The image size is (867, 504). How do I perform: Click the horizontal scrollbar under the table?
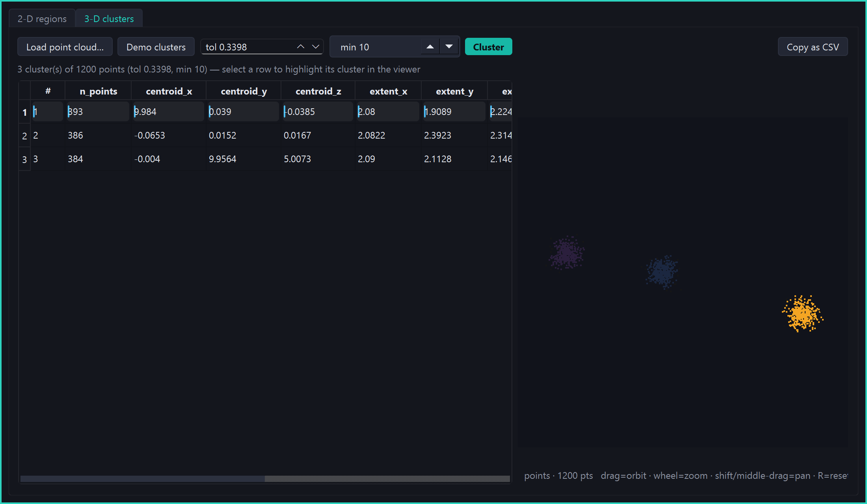point(265,479)
